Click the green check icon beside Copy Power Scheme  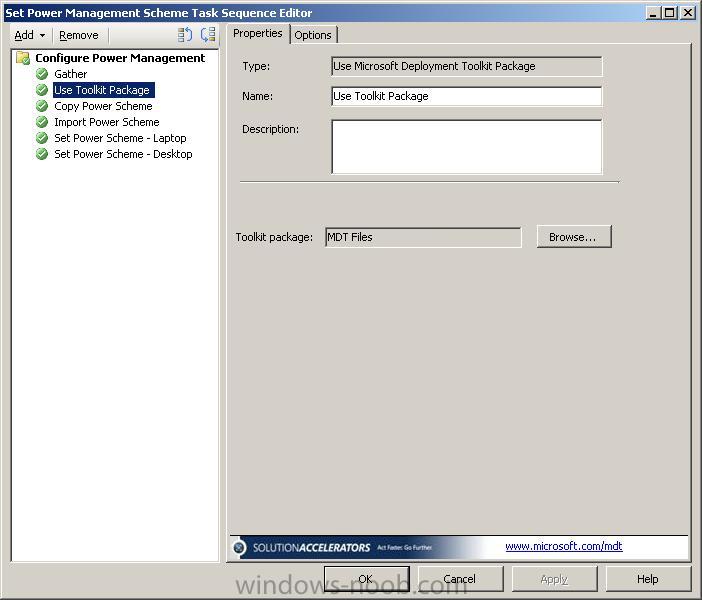[x=42, y=106]
